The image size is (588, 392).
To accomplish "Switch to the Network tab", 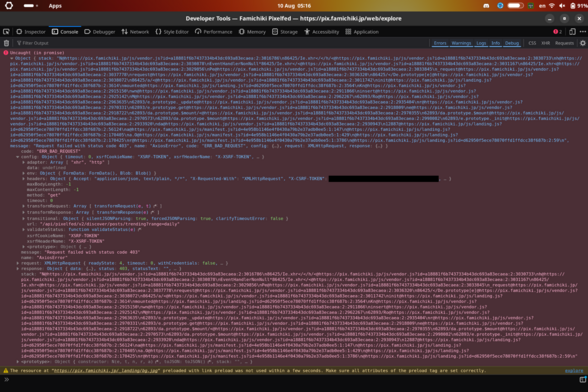I will (135, 32).
